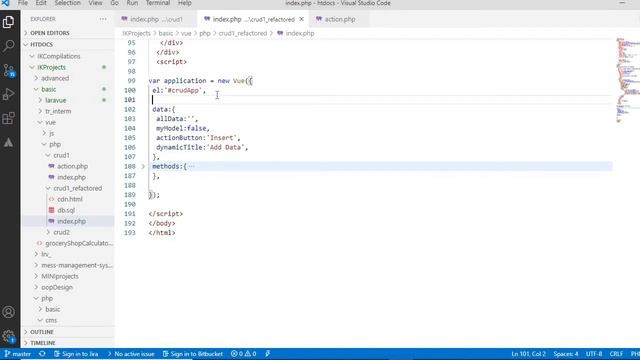
Task: Switch to the crud1 index.php tab
Action: (x=156, y=19)
